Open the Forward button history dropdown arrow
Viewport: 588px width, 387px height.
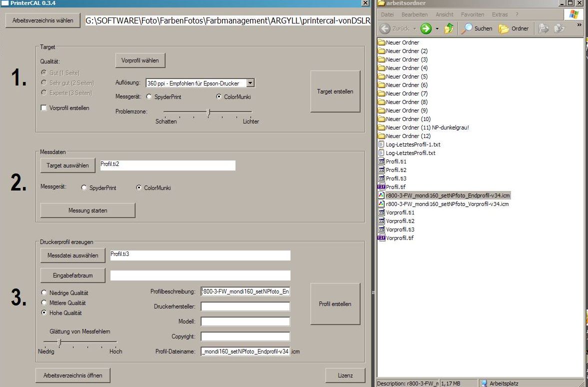(x=437, y=28)
